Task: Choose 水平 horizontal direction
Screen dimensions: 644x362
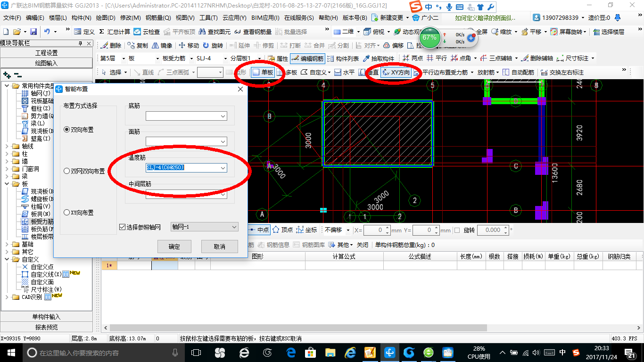Action: pyautogui.click(x=345, y=72)
